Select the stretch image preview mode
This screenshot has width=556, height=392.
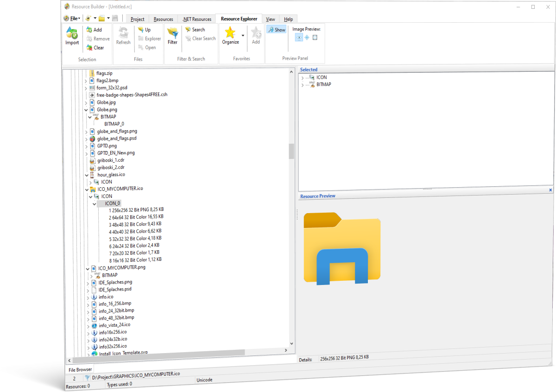click(315, 38)
